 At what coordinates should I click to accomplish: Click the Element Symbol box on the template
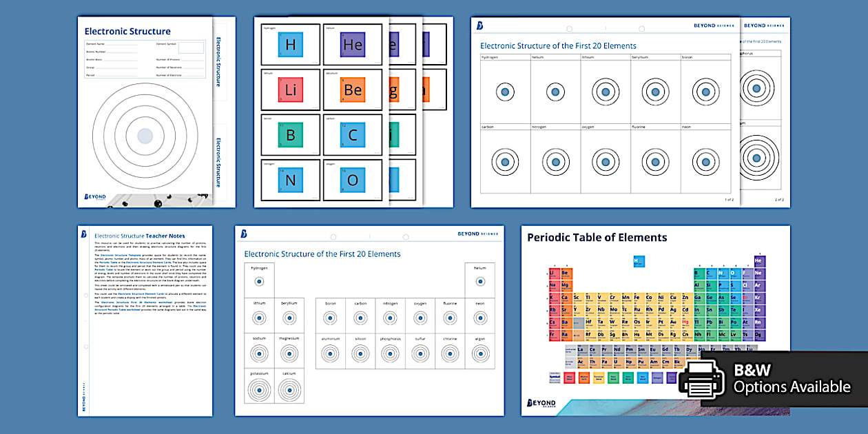point(192,47)
